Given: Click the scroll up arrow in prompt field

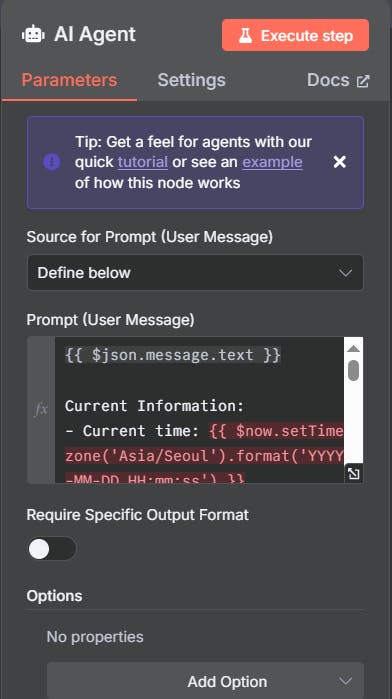Looking at the screenshot, I should [x=353, y=349].
